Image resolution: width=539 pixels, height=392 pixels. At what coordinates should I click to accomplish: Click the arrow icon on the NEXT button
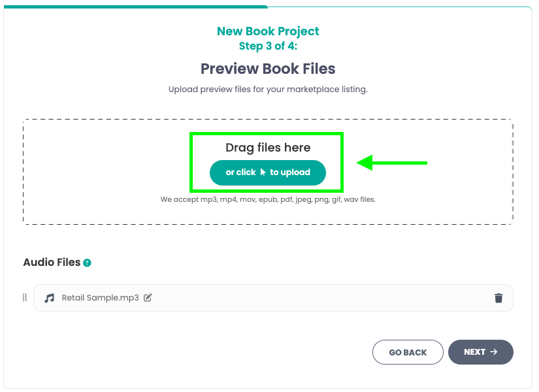[x=494, y=352]
